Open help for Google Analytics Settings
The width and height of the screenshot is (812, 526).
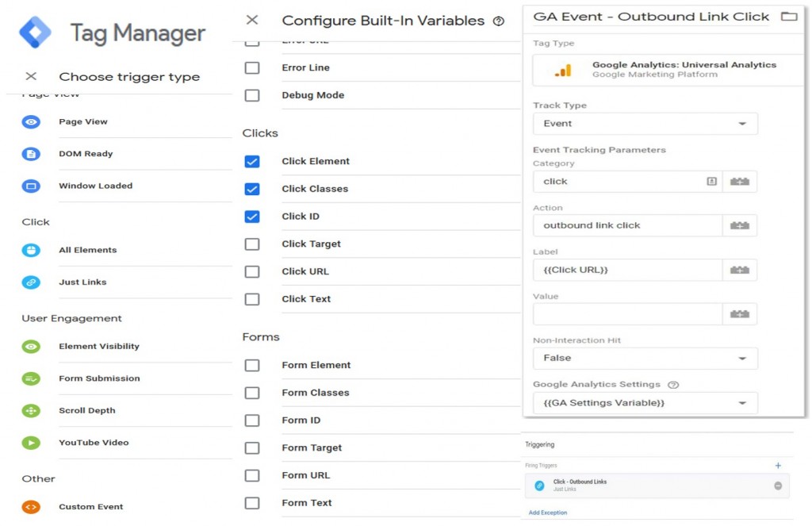[x=673, y=385]
